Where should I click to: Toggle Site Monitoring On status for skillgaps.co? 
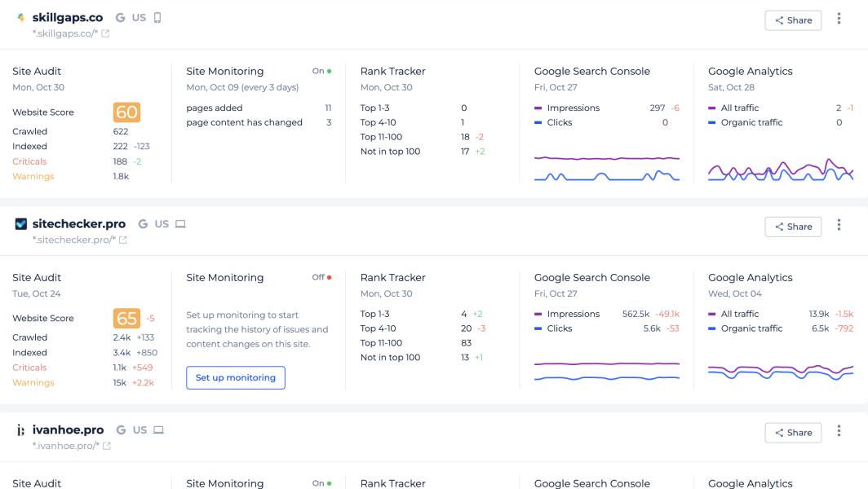[321, 72]
